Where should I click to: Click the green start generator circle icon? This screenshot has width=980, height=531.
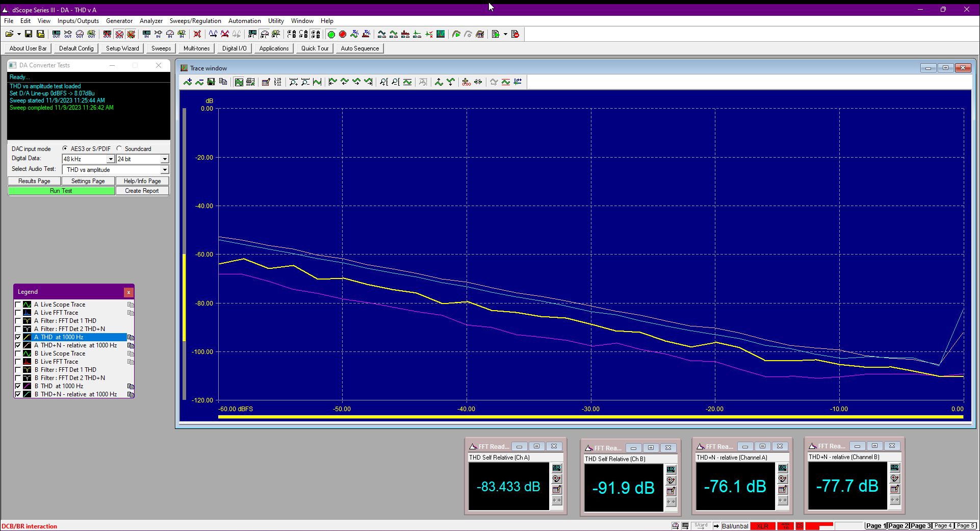(331, 34)
